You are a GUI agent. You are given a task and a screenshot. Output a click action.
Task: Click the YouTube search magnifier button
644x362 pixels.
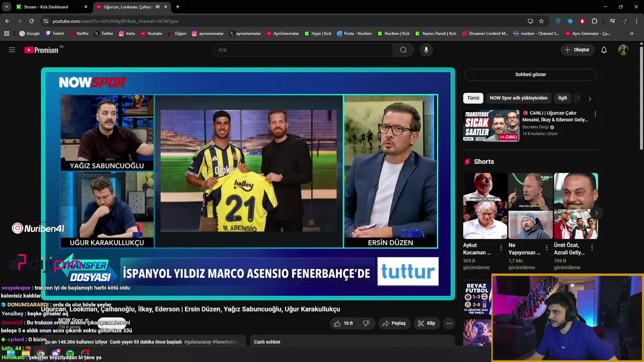[404, 50]
